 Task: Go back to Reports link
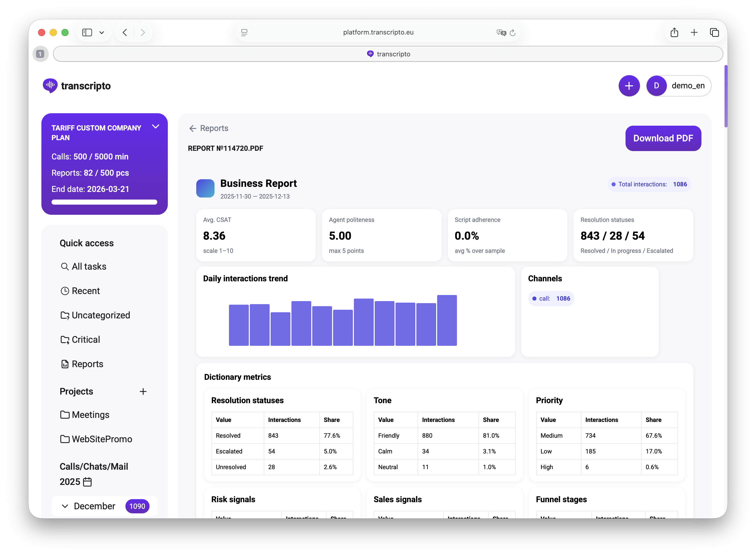(209, 128)
